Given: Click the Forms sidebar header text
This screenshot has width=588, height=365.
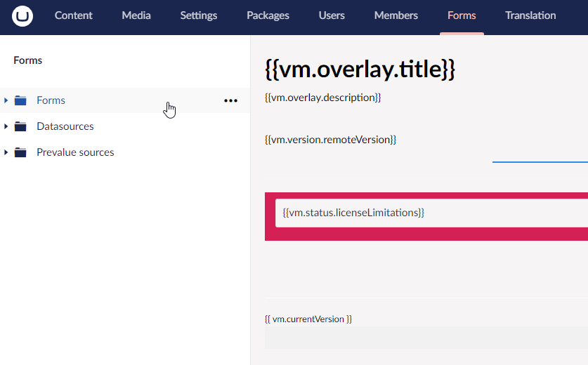Looking at the screenshot, I should 28,60.
